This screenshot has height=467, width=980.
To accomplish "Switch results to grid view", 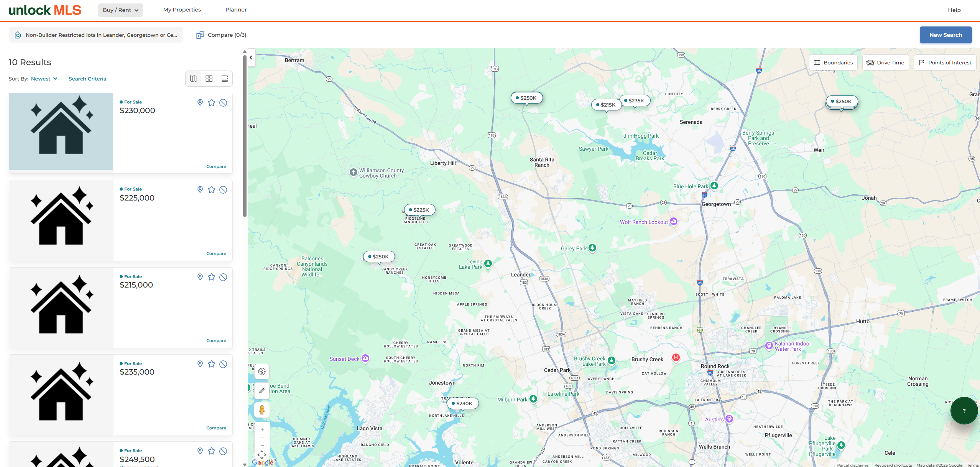I will tap(209, 79).
